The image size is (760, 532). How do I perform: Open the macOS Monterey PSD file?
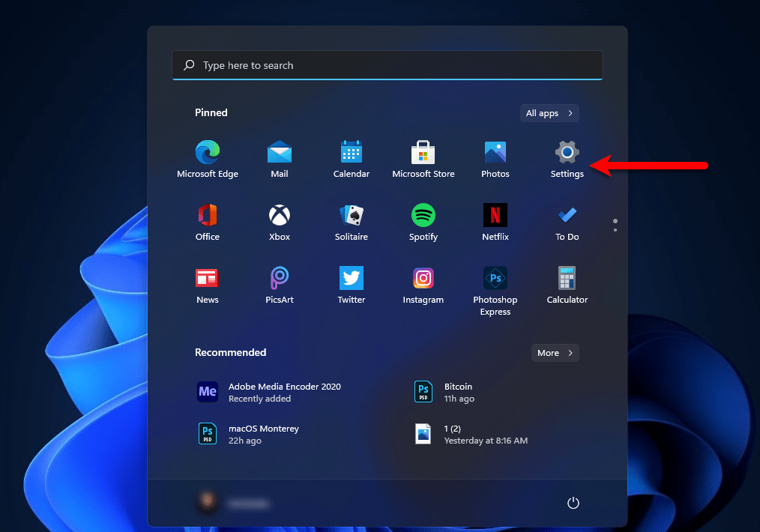coord(249,434)
